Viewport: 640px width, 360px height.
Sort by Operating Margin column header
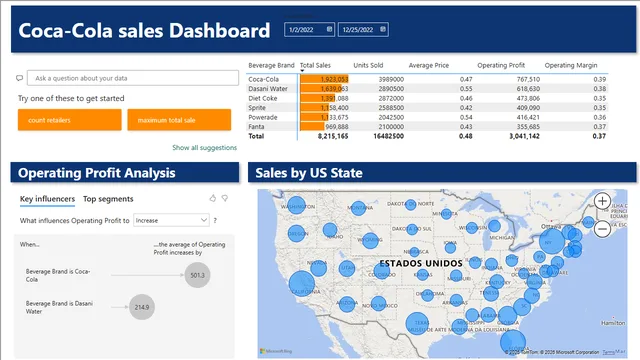571,65
